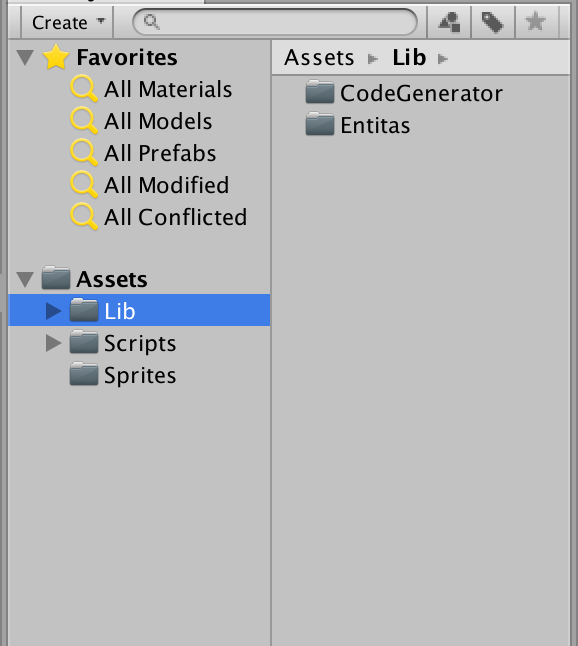Expand the Scripts folder arrow
This screenshot has width=578, height=646.
click(x=53, y=343)
